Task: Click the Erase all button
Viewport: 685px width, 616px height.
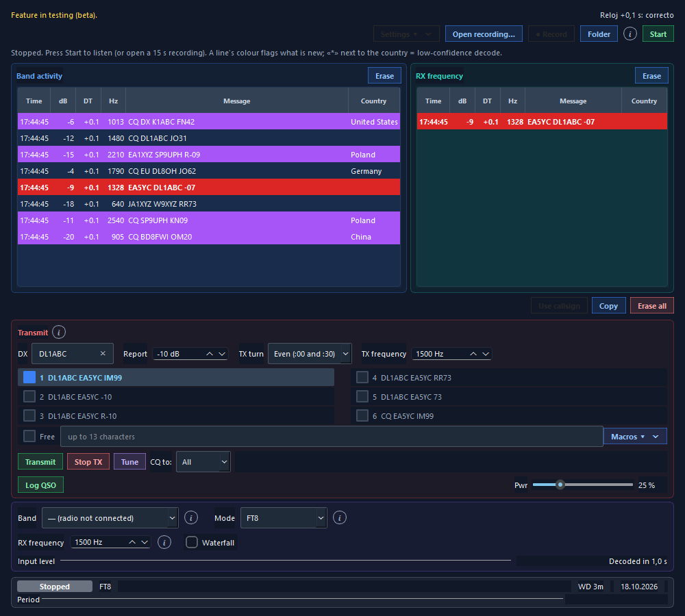Action: click(x=652, y=305)
